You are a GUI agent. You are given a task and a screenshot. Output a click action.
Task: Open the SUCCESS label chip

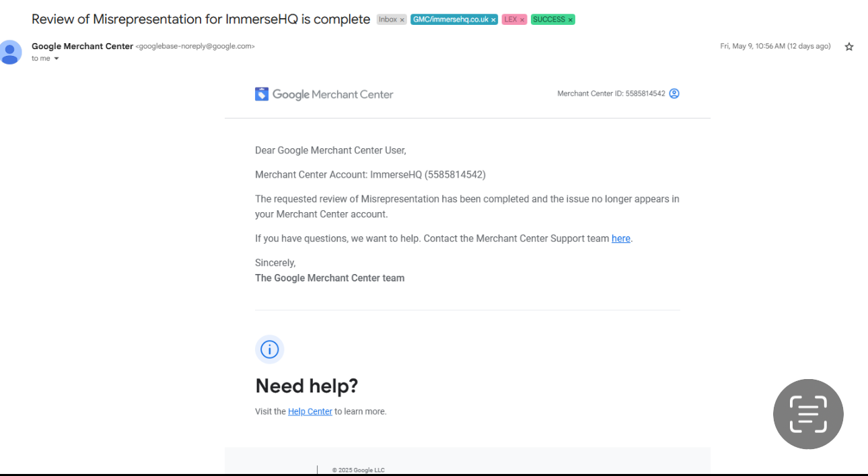tap(549, 20)
